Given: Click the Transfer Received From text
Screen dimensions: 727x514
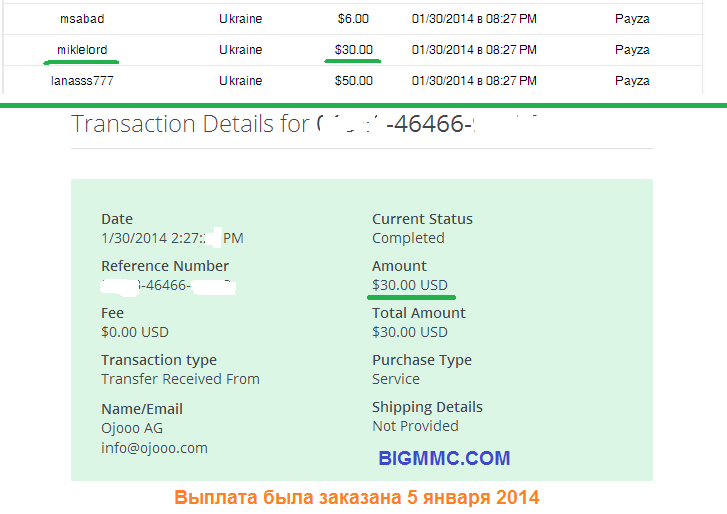Looking at the screenshot, I should (180, 379).
